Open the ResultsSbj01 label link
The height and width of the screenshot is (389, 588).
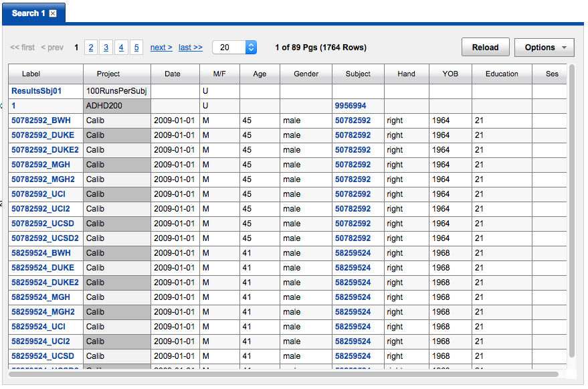pyautogui.click(x=36, y=90)
